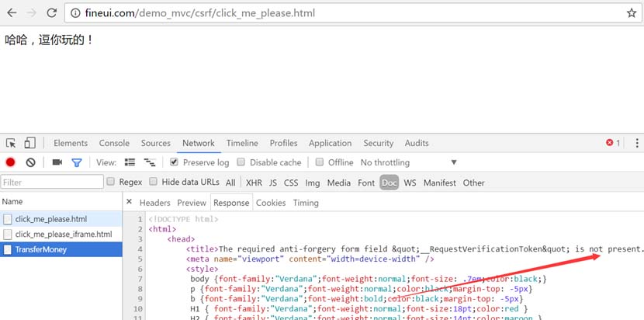Capture screenshots camera icon
This screenshot has height=320, width=644.
pyautogui.click(x=57, y=162)
